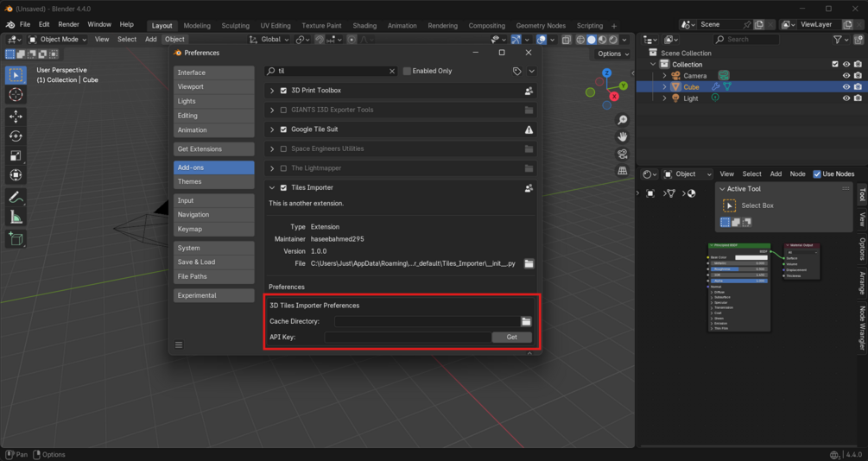Image resolution: width=868 pixels, height=461 pixels.
Task: Select the Add Cube tool
Action: point(16,239)
